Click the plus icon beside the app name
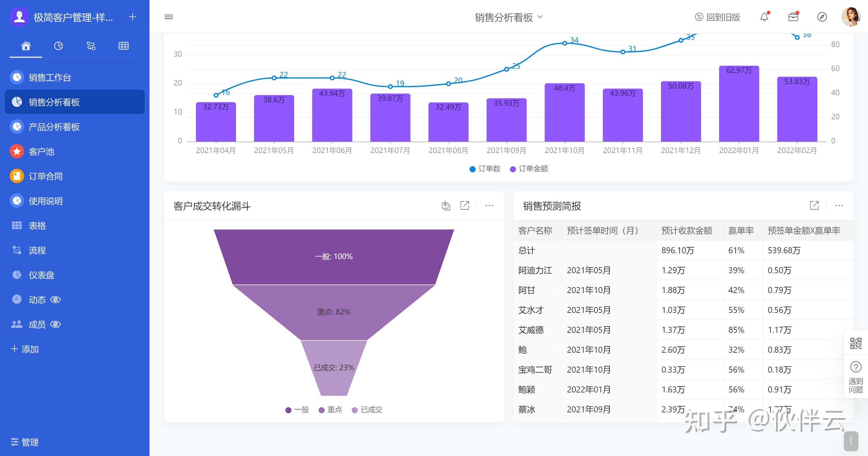The width and height of the screenshot is (868, 456). pyautogui.click(x=132, y=17)
